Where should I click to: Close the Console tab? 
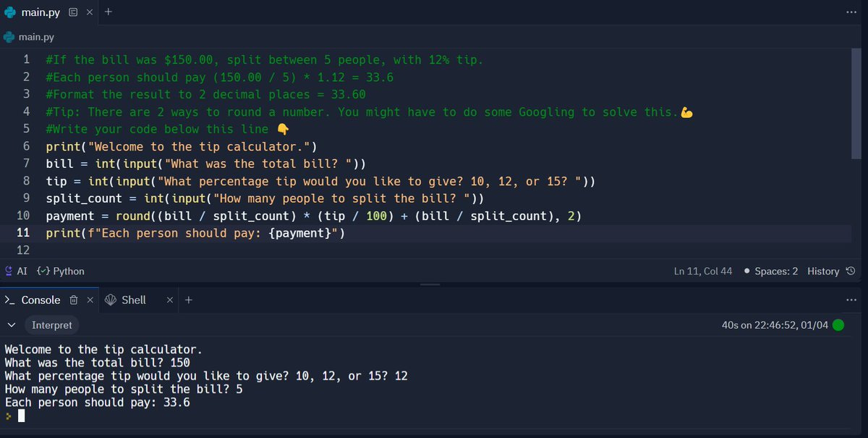click(x=90, y=300)
